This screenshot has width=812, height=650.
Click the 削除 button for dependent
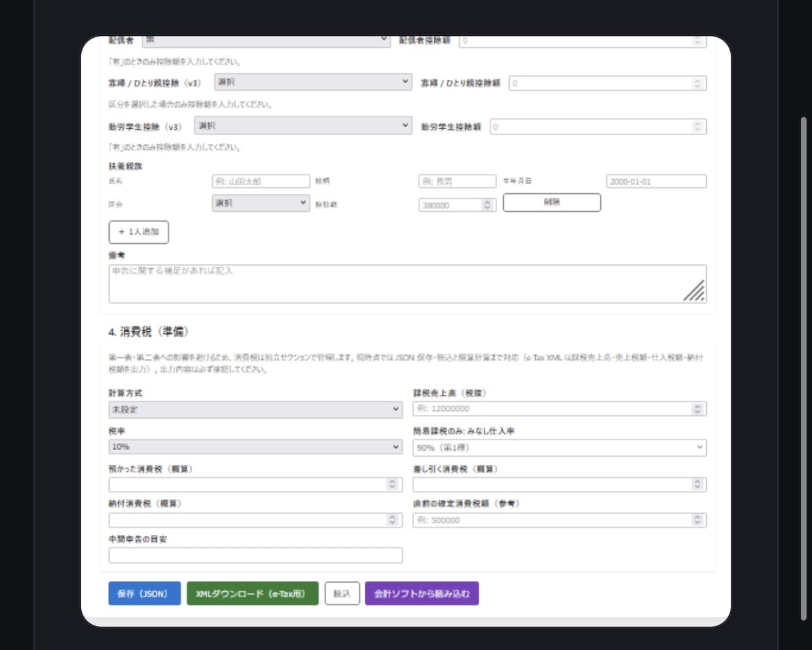(552, 202)
